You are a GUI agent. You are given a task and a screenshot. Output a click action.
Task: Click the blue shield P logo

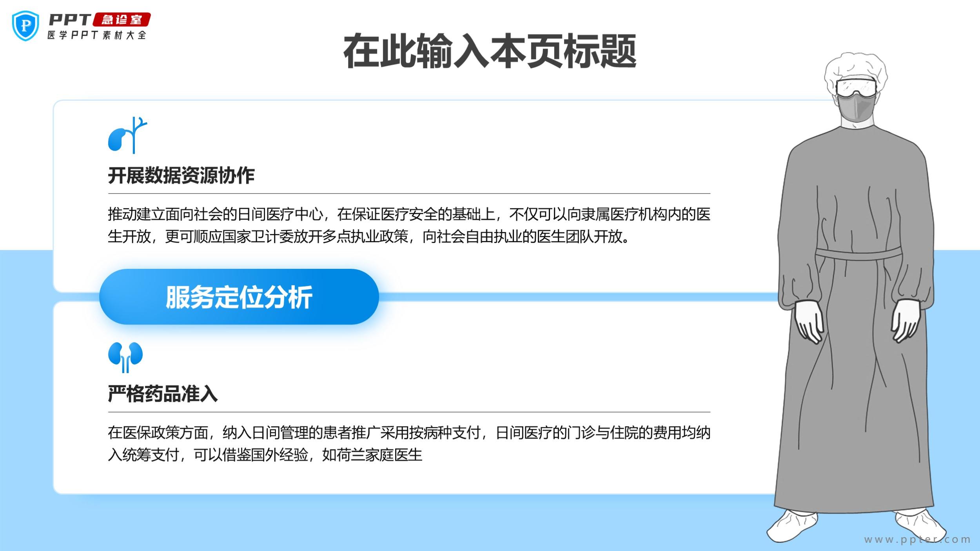(x=26, y=26)
